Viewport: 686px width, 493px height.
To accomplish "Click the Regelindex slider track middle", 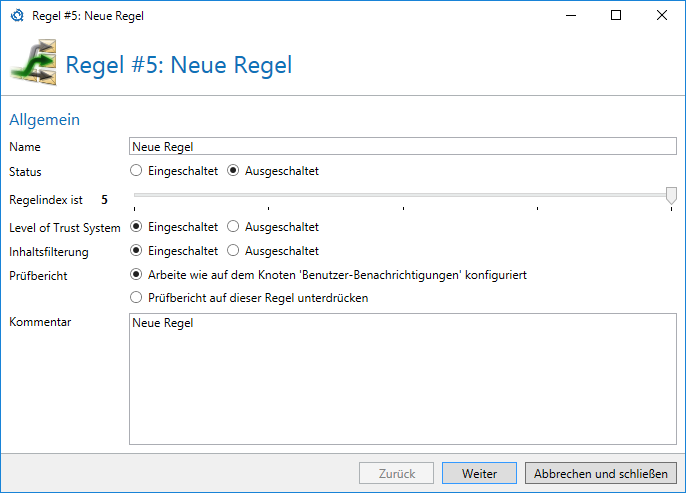I will coord(403,195).
